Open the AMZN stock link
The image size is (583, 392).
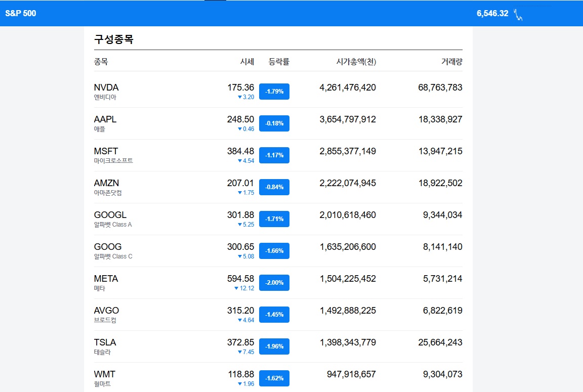tap(106, 183)
